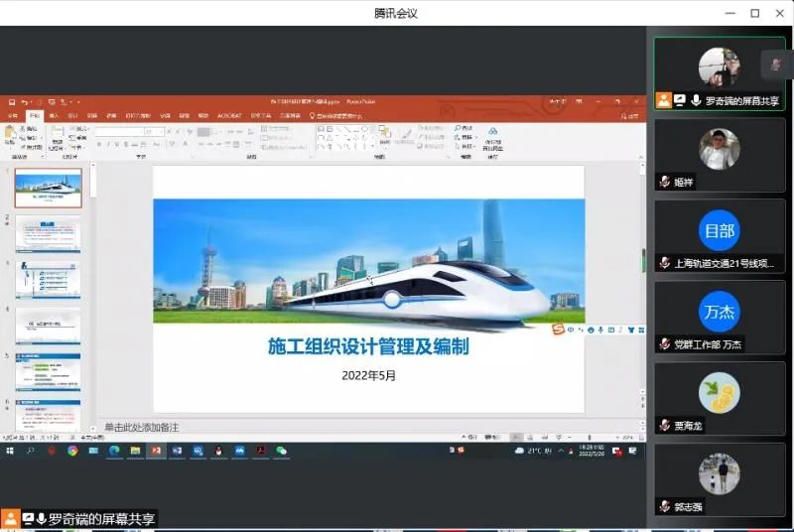Open the ACROBAT ribbon tab
This screenshot has height=532, width=794.
coord(229,116)
